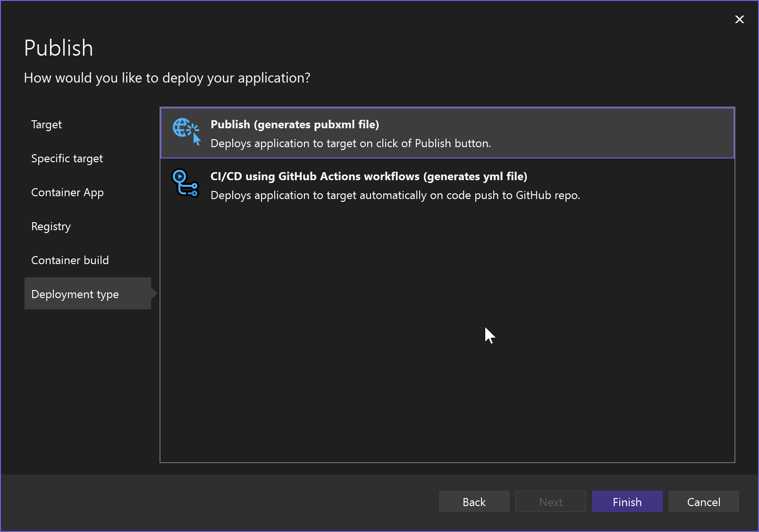Go to the Registry step

51,226
